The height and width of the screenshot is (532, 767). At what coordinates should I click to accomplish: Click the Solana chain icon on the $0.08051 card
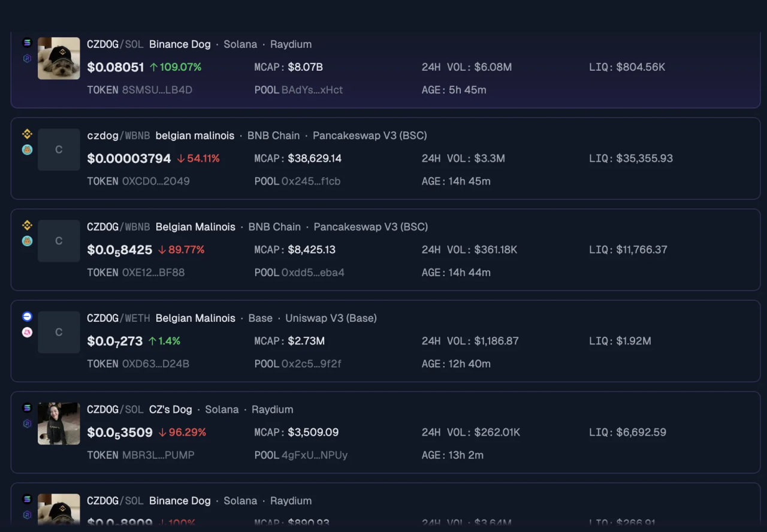pyautogui.click(x=27, y=43)
